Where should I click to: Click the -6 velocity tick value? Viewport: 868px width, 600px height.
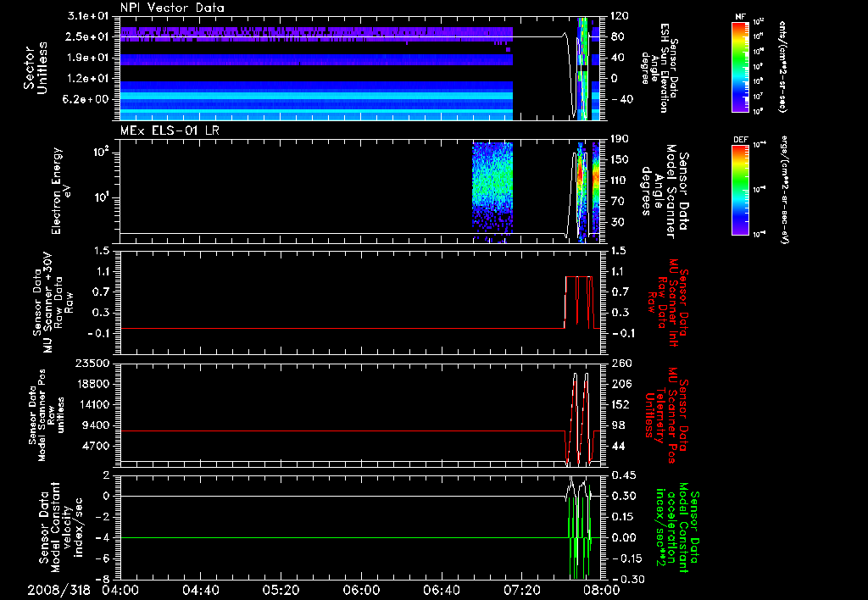point(102,558)
